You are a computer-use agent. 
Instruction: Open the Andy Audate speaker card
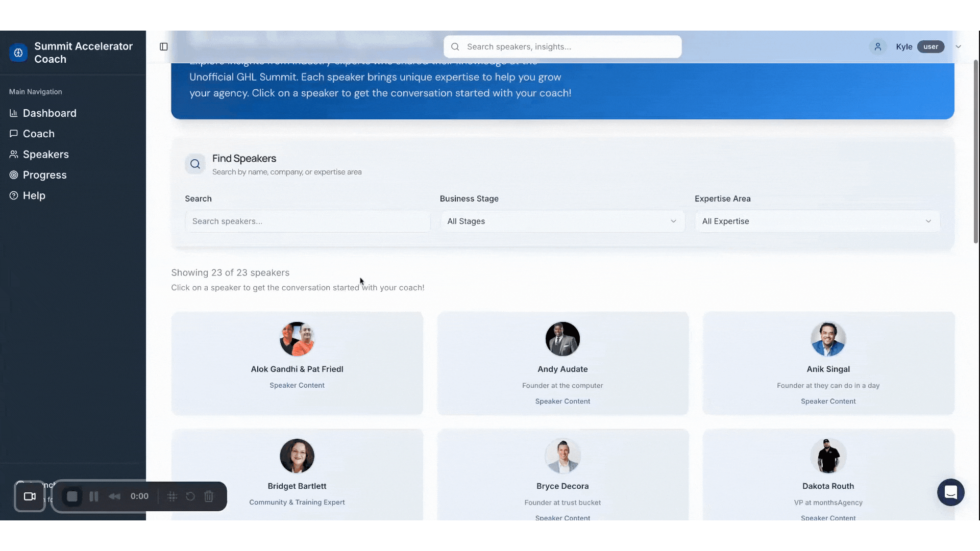562,363
